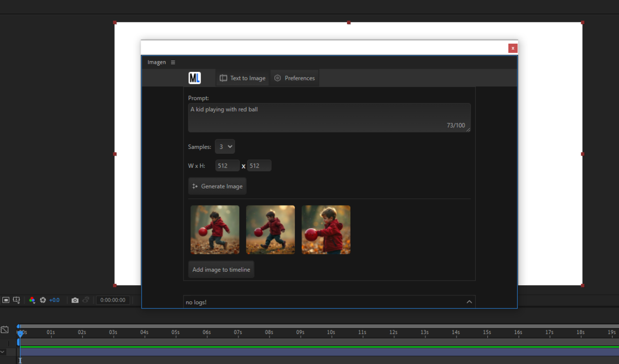Switch to the Text to Image tab
This screenshot has height=364, width=619.
point(243,78)
